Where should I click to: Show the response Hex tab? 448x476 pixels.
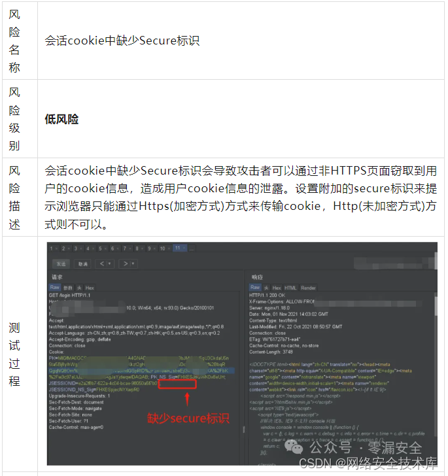(277, 288)
